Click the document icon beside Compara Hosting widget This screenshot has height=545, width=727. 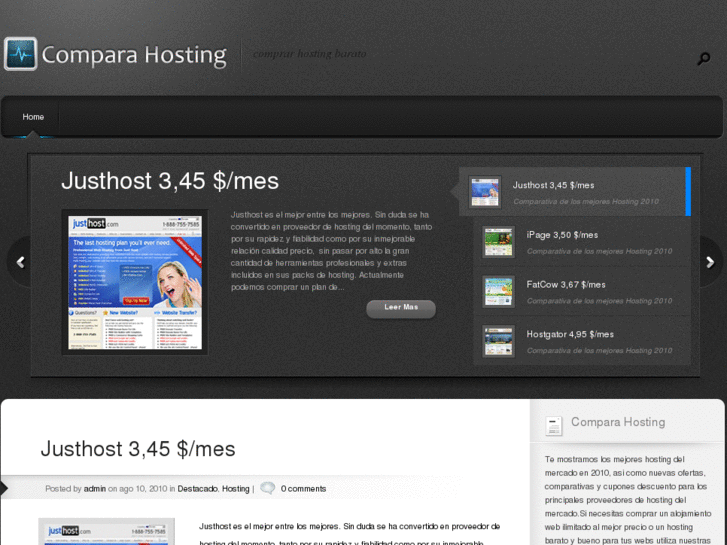pyautogui.click(x=553, y=425)
